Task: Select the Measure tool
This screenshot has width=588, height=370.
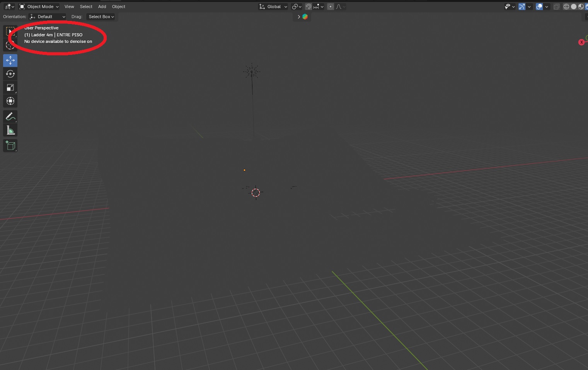Action: tap(10, 130)
